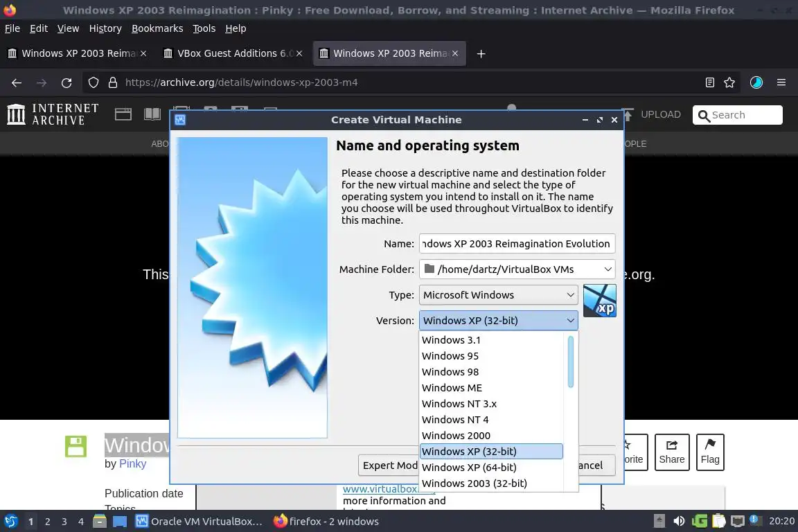Open the Firefox hamburger menu
The width and height of the screenshot is (798, 532).
tap(781, 82)
